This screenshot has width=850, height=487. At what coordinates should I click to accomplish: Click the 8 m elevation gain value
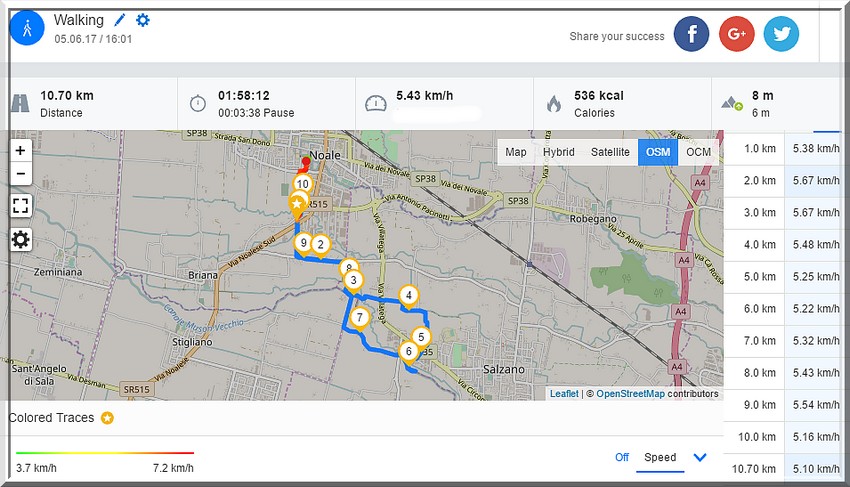coord(762,95)
